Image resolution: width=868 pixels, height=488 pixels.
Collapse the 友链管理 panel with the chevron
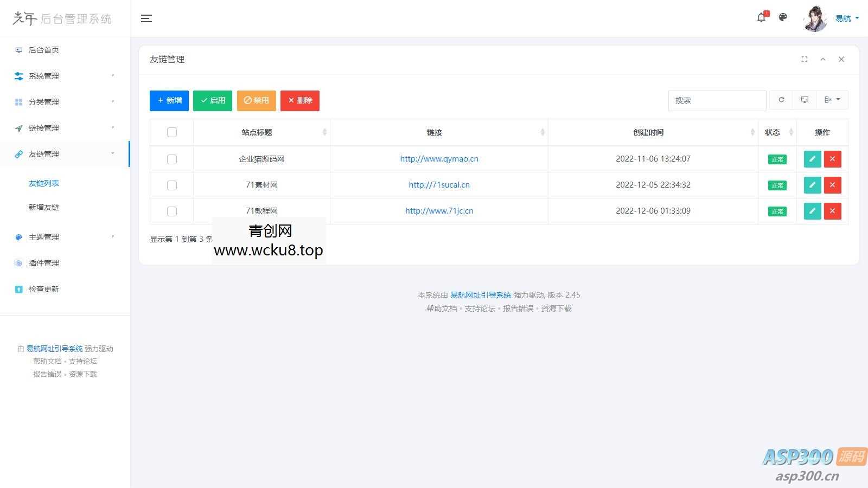(x=823, y=59)
